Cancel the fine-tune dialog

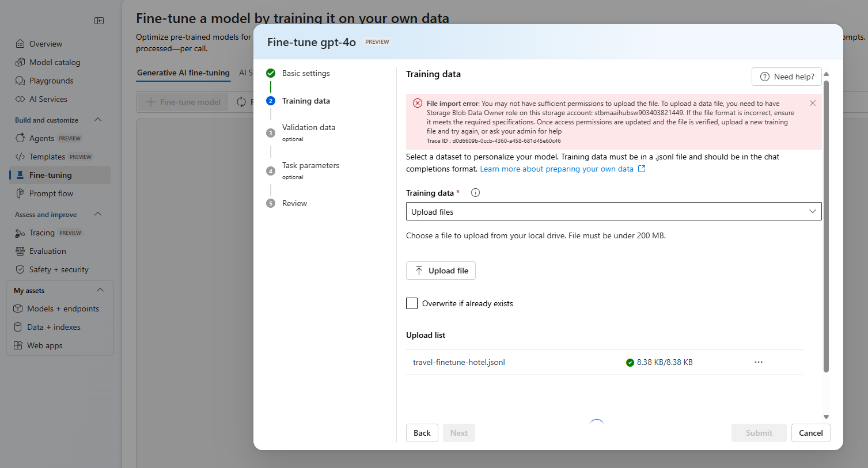tap(811, 433)
